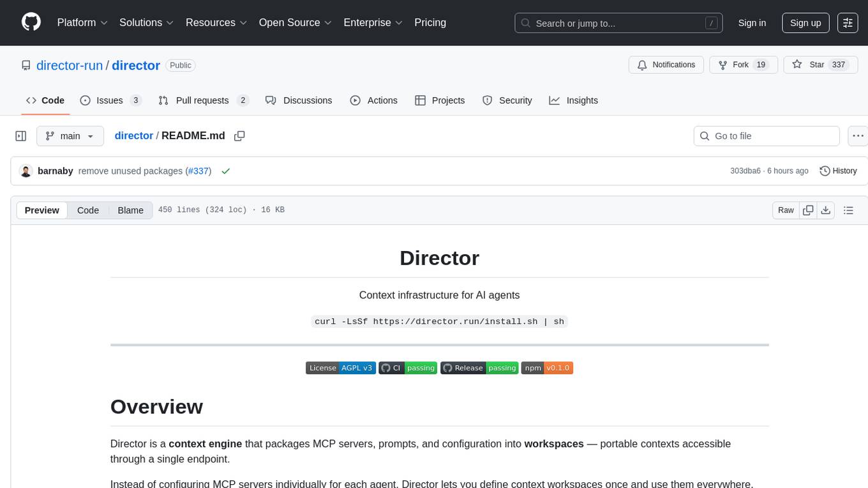Viewport: 868px width, 488px height.
Task: Expand the Open Source menu
Action: (295, 22)
